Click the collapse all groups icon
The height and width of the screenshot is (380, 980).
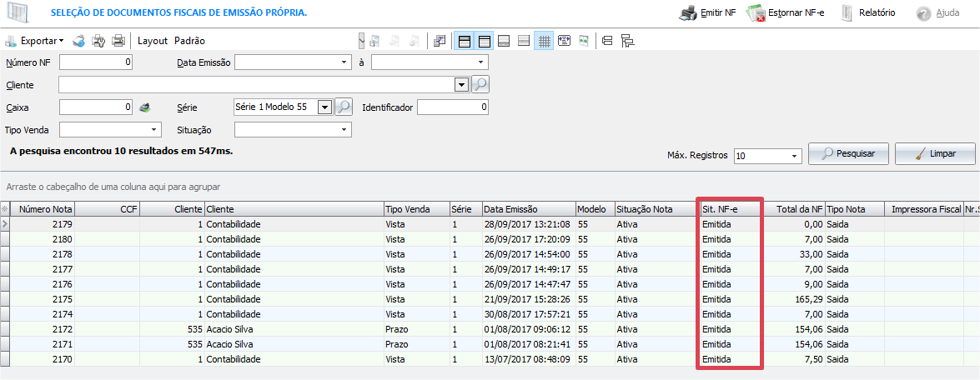pyautogui.click(x=607, y=41)
